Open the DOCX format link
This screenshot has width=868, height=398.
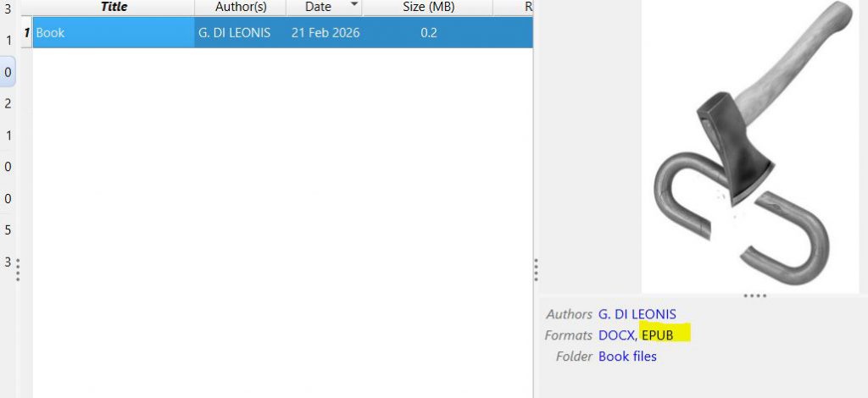click(x=616, y=335)
